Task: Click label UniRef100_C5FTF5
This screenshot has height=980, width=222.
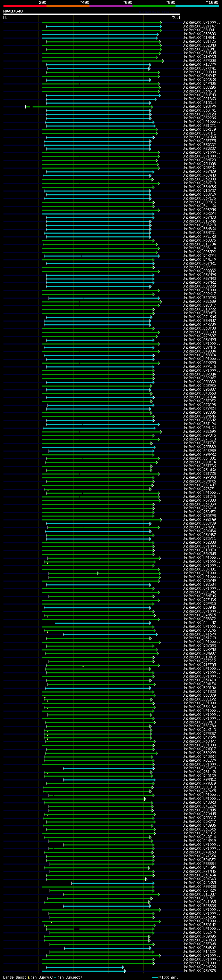Action: pyautogui.click(x=199, y=141)
